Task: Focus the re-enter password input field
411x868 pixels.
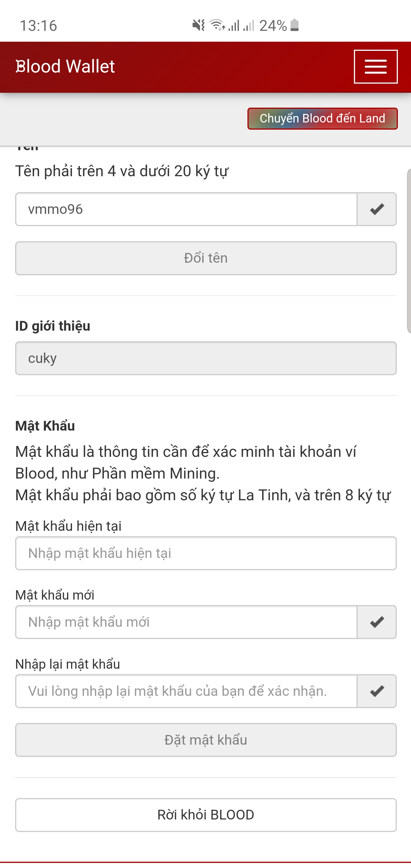Action: (186, 691)
